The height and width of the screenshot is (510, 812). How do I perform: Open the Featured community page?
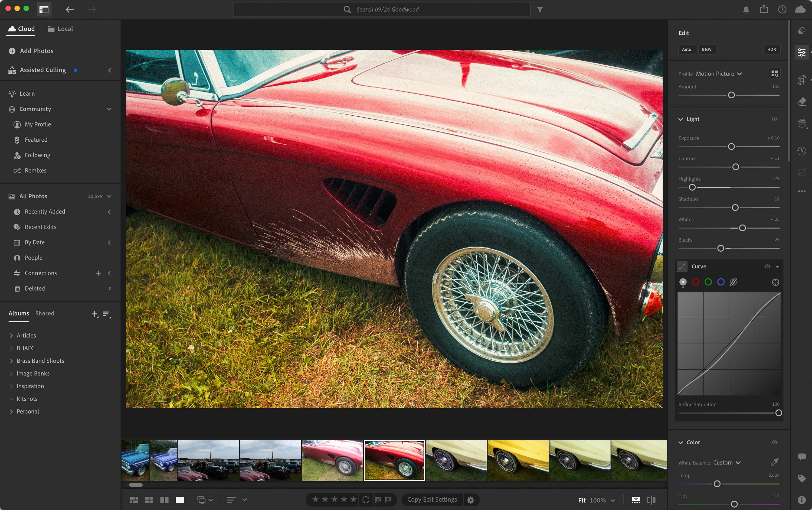(x=36, y=140)
